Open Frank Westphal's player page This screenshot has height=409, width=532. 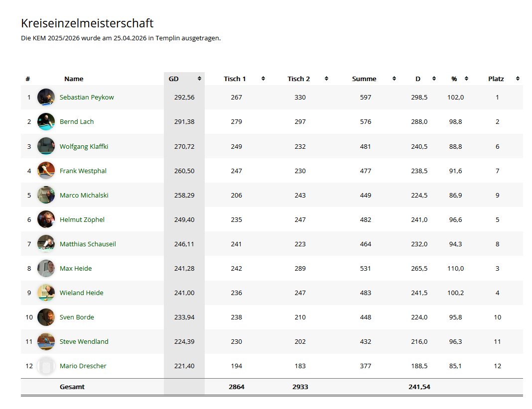tap(83, 171)
